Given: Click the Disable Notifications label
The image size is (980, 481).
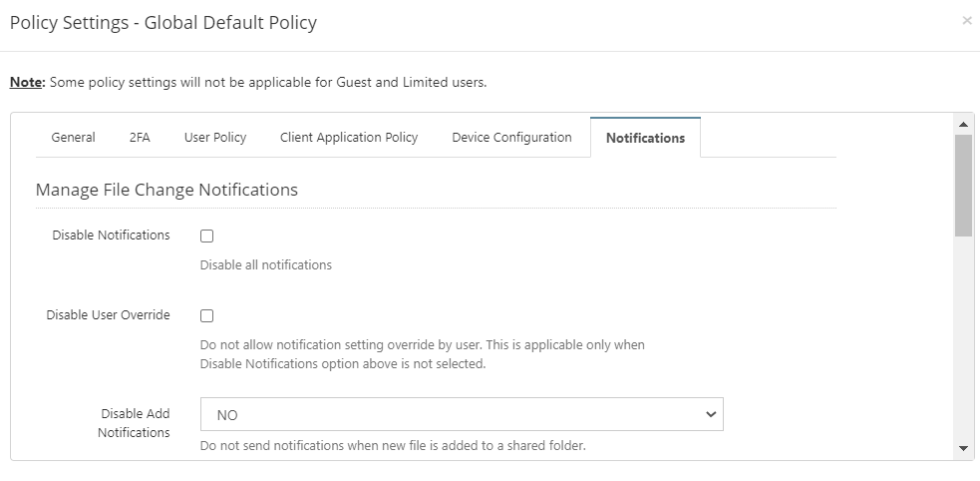Looking at the screenshot, I should [112, 235].
